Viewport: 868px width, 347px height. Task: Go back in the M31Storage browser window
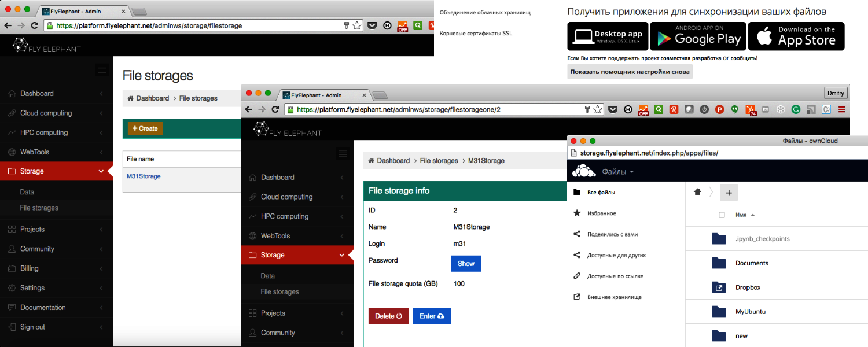click(x=249, y=109)
